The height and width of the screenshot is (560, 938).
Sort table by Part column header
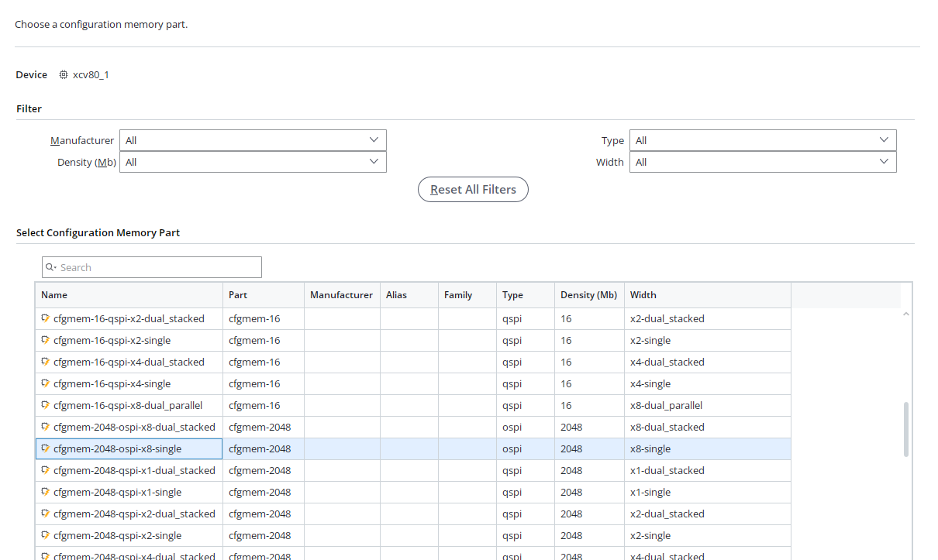(264, 295)
